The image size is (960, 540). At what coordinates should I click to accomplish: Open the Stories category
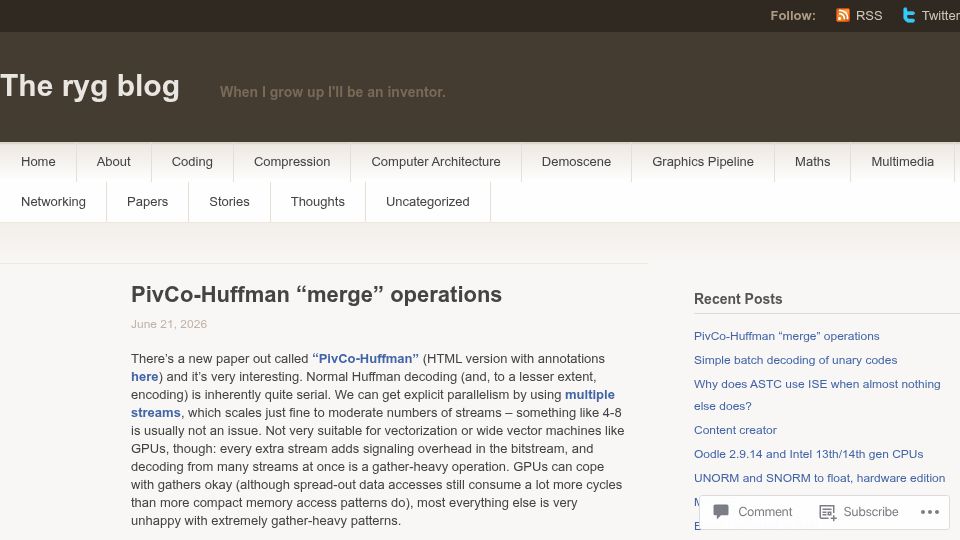tap(230, 201)
